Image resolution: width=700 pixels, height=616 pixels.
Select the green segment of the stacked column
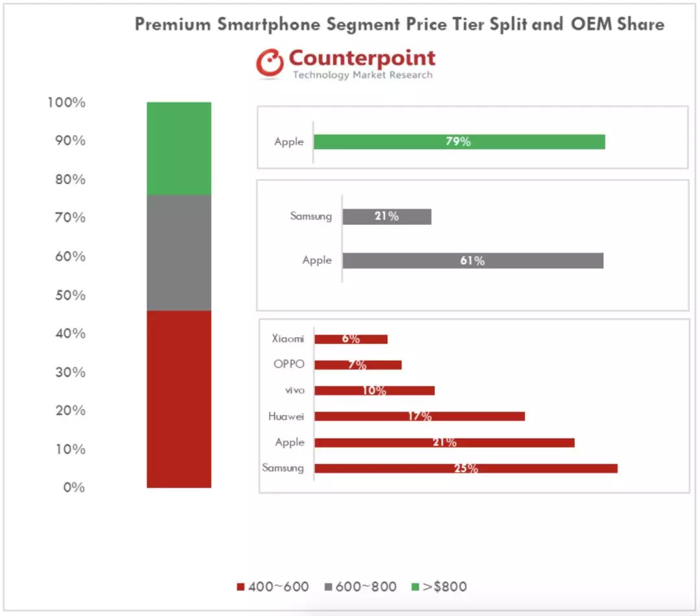179,148
